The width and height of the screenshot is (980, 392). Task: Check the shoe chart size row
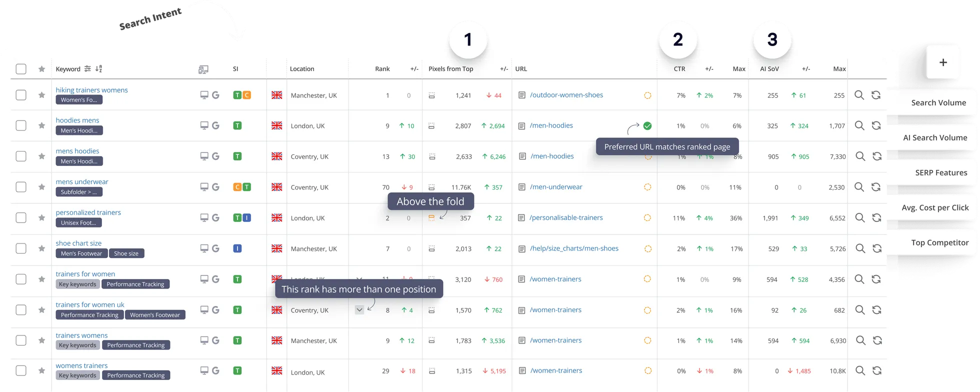[21, 248]
